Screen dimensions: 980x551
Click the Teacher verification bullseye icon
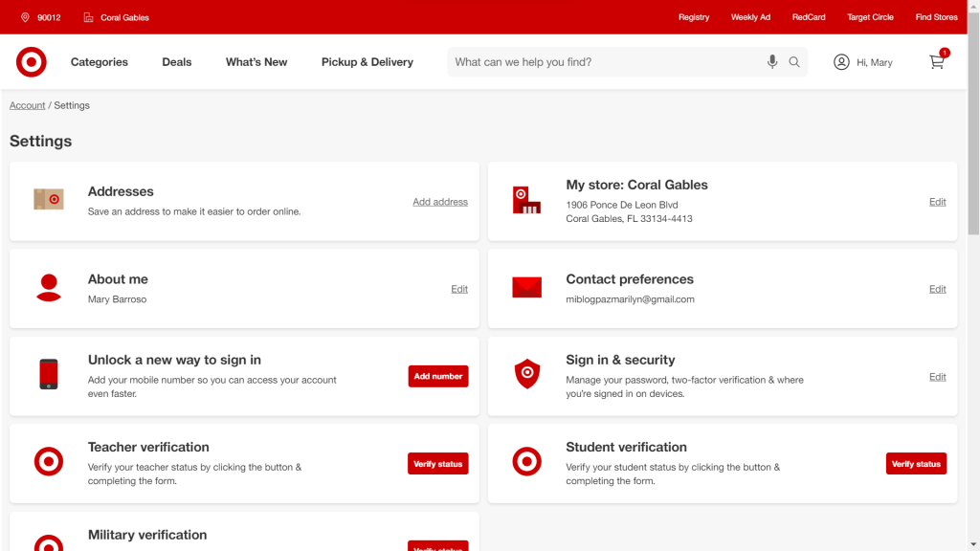tap(49, 462)
